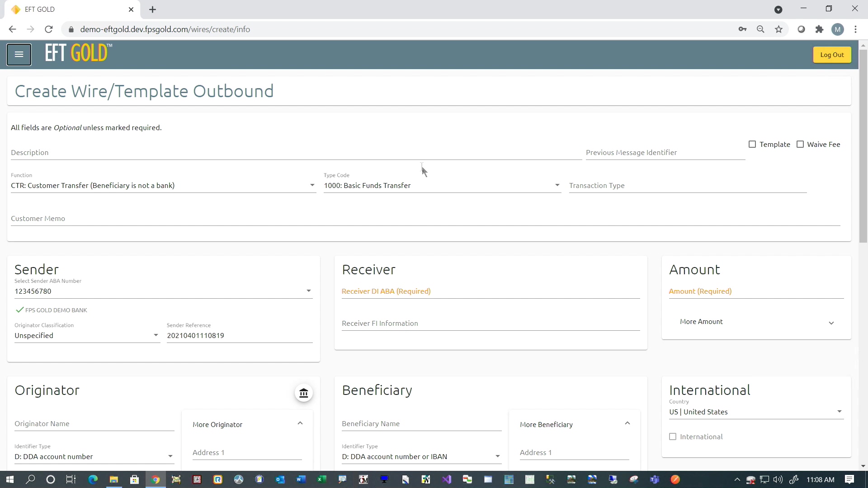This screenshot has width=868, height=488.
Task: Click the Receiver DI ABA field
Action: (x=491, y=291)
